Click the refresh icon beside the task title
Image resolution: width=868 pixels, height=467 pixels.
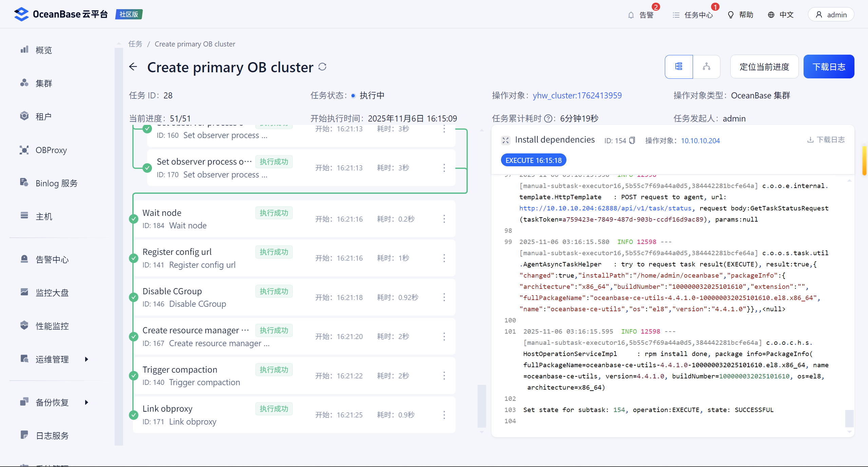(322, 67)
